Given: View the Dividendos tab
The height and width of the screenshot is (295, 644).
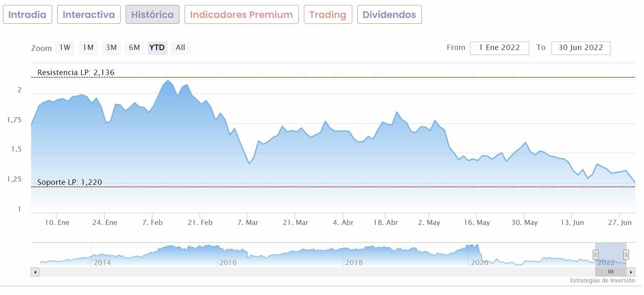Looking at the screenshot, I should pyautogui.click(x=389, y=15).
